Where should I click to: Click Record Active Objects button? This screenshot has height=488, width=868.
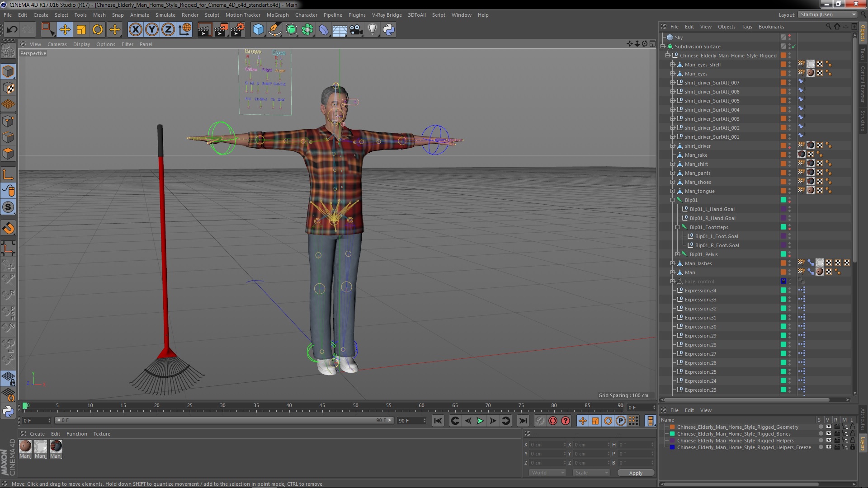coord(540,421)
